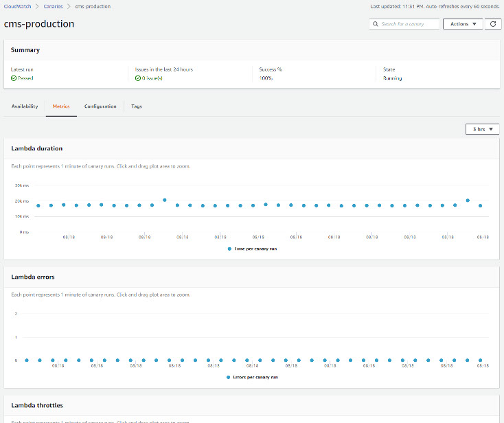Open the Actions dropdown menu

pyautogui.click(x=463, y=24)
